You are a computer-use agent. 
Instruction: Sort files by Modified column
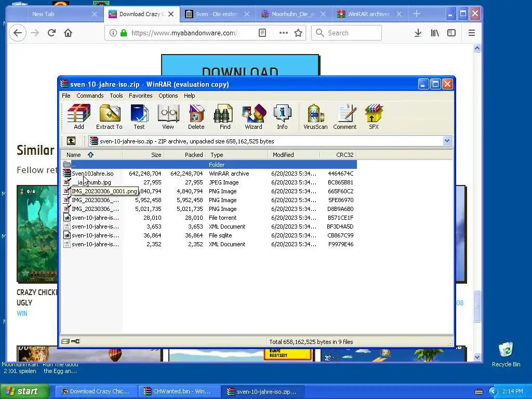[294, 155]
